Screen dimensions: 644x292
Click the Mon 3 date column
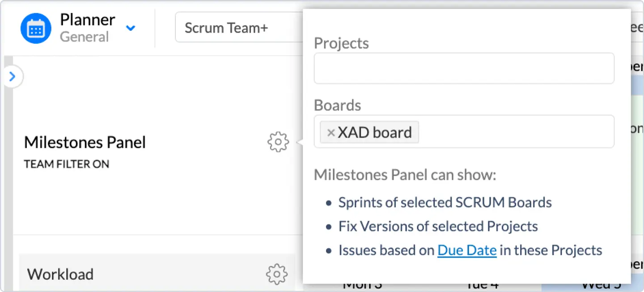(363, 286)
